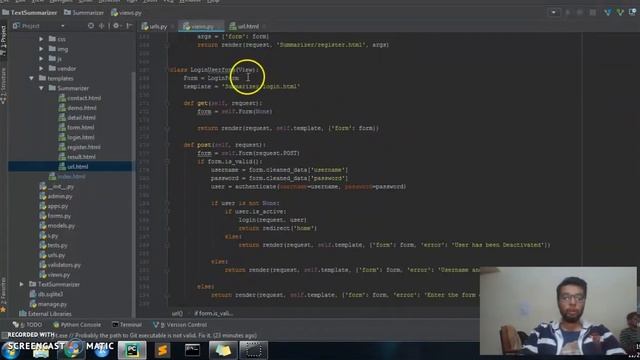Click the collapse-all icon in Project panel

(101, 26)
